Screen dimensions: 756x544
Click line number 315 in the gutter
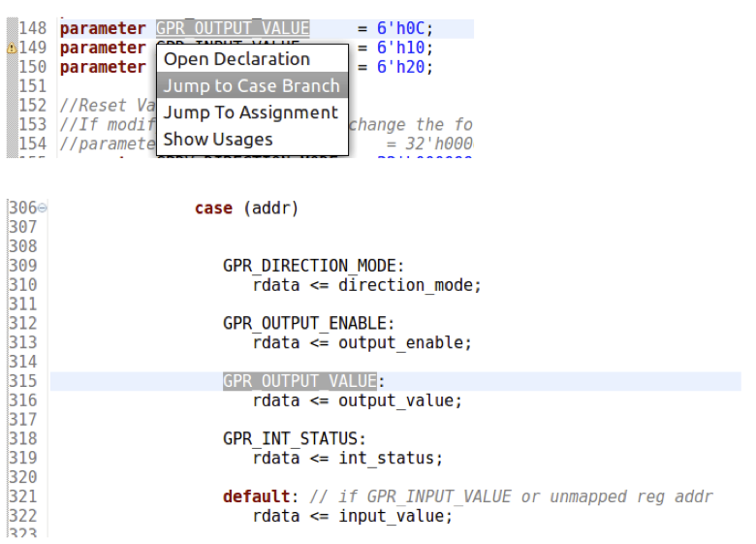click(22, 381)
